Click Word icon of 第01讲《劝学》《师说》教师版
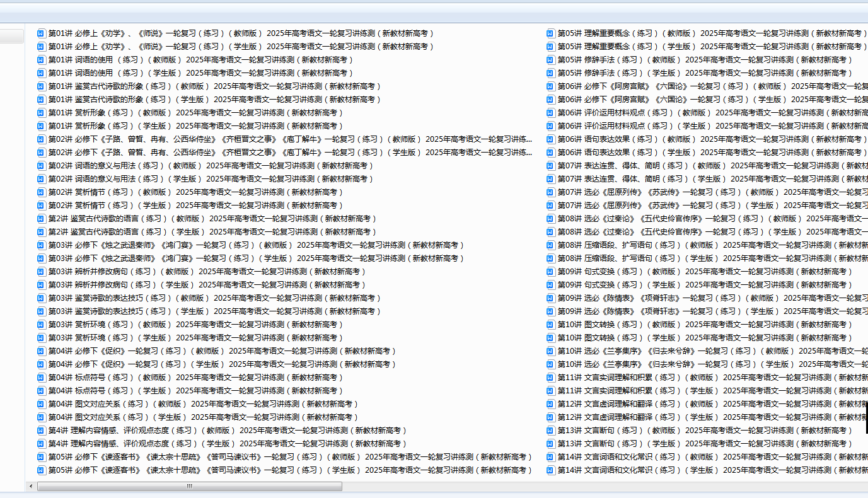 tap(42, 33)
